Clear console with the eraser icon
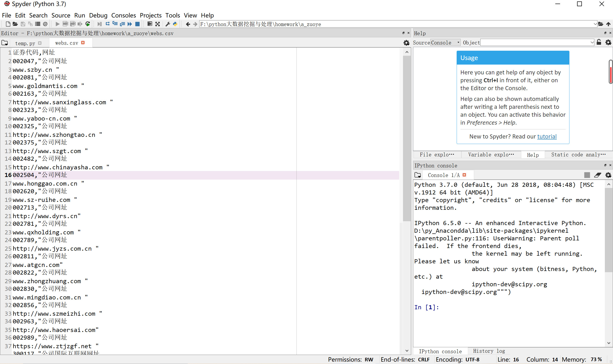The height and width of the screenshot is (364, 613). click(x=597, y=175)
